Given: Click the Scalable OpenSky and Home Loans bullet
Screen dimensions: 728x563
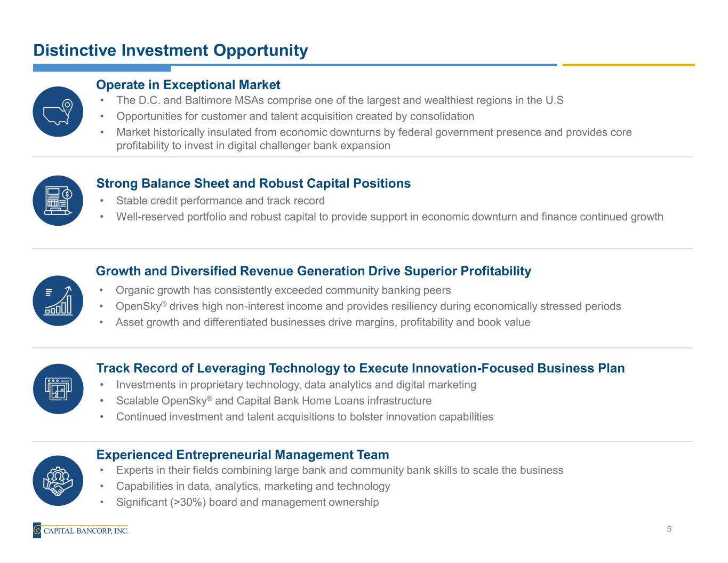Looking at the screenshot, I should pos(274,401).
